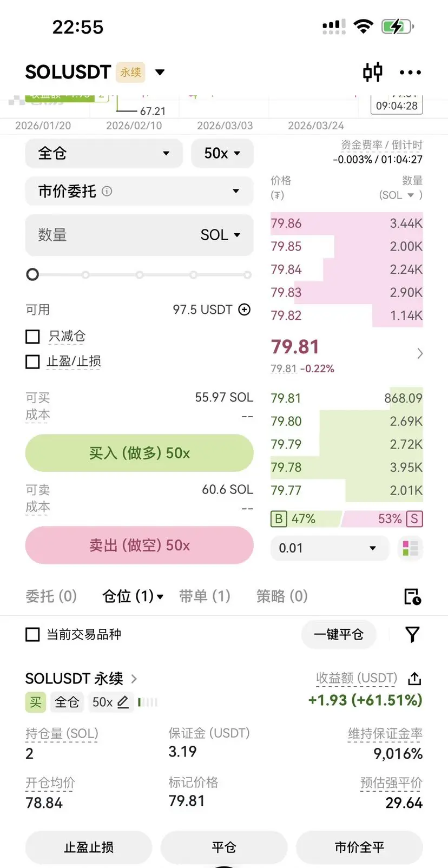Switch the order book layout icon
Viewport: 448px width, 868px height.
pyautogui.click(x=410, y=548)
